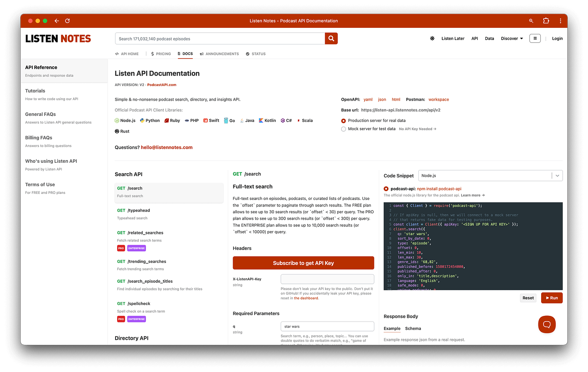Reload the page with refresh icon
Image resolution: width=588 pixels, height=372 pixels.
[67, 21]
